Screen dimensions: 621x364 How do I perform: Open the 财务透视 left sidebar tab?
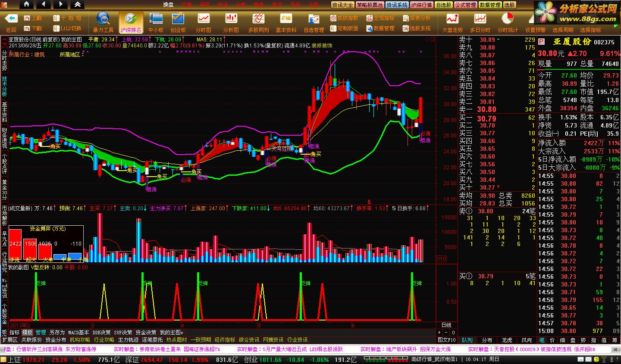tap(4, 138)
